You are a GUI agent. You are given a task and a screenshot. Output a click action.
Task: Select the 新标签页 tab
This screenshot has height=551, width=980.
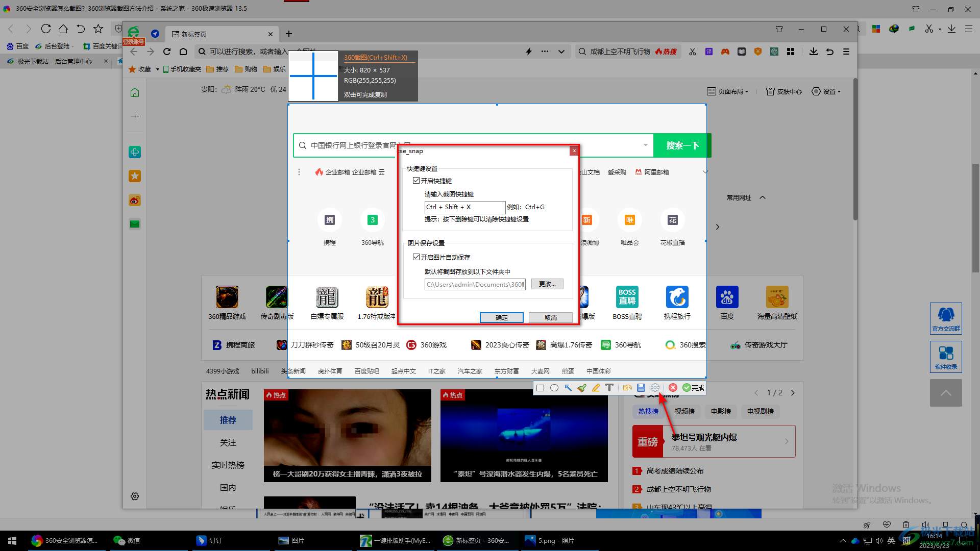222,34
